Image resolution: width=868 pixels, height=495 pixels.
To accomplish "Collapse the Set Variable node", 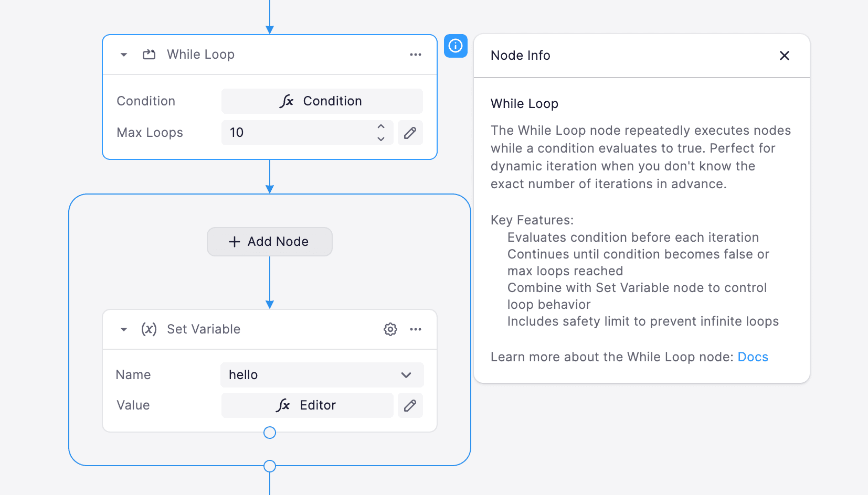I will click(123, 329).
